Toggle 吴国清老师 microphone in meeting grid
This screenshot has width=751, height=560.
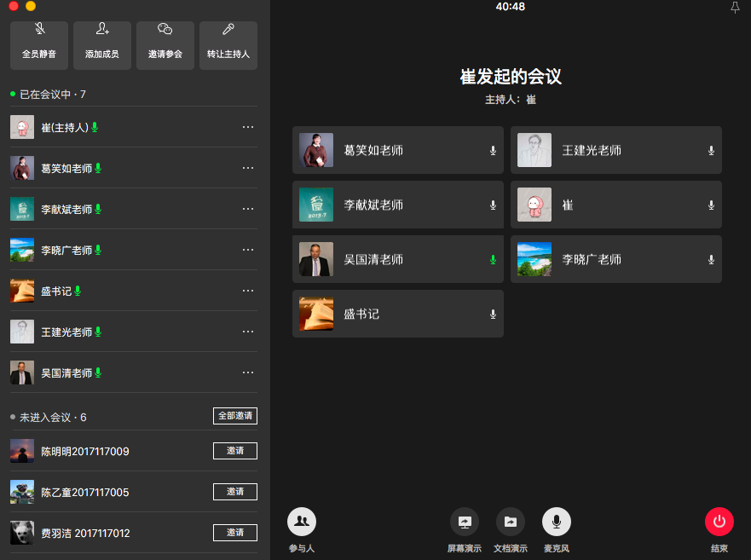(493, 260)
